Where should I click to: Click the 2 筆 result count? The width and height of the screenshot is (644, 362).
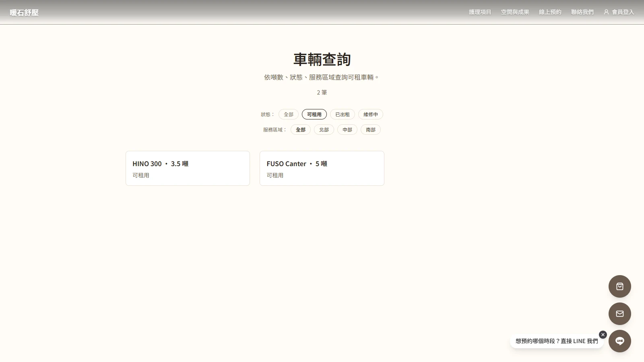322,93
